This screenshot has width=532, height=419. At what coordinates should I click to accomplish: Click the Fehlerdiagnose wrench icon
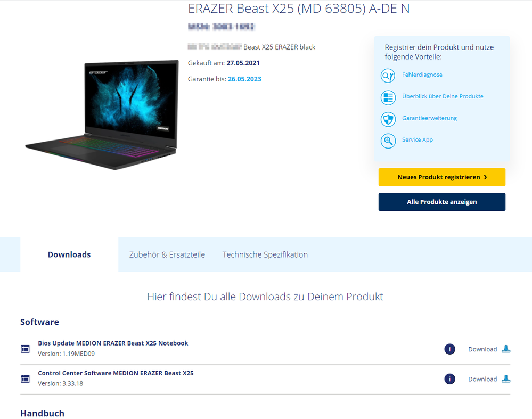[388, 76]
